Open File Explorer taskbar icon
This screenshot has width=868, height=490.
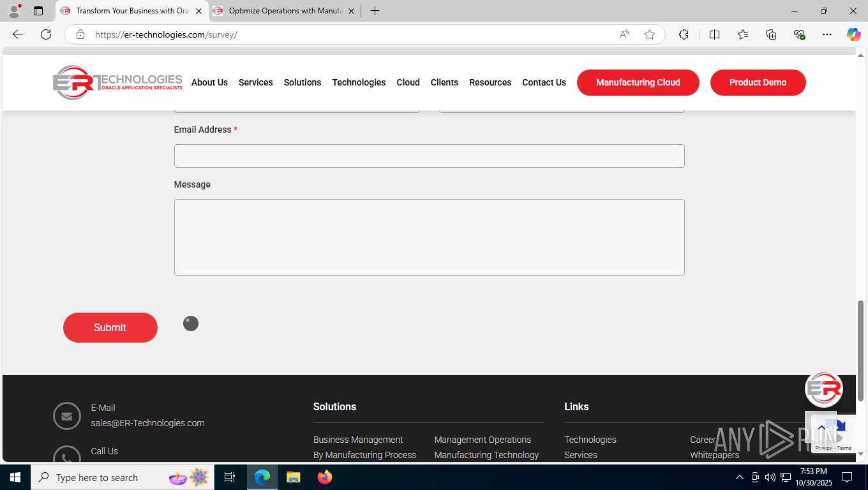point(293,477)
